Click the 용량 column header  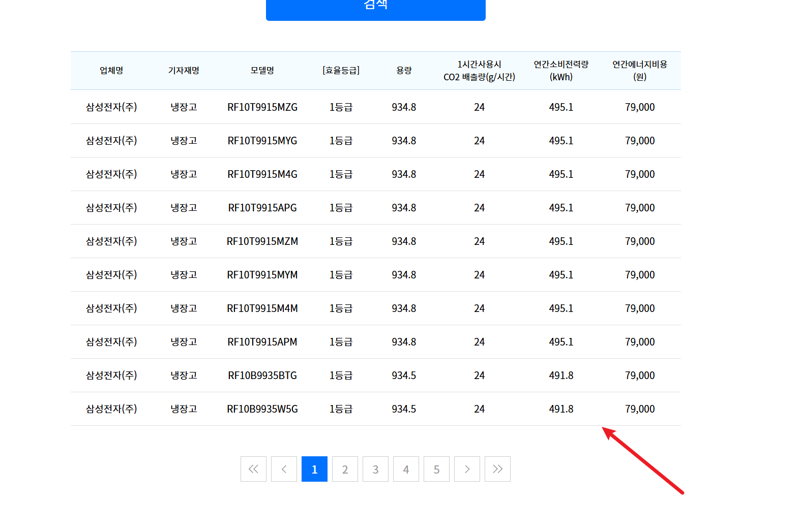tap(404, 71)
